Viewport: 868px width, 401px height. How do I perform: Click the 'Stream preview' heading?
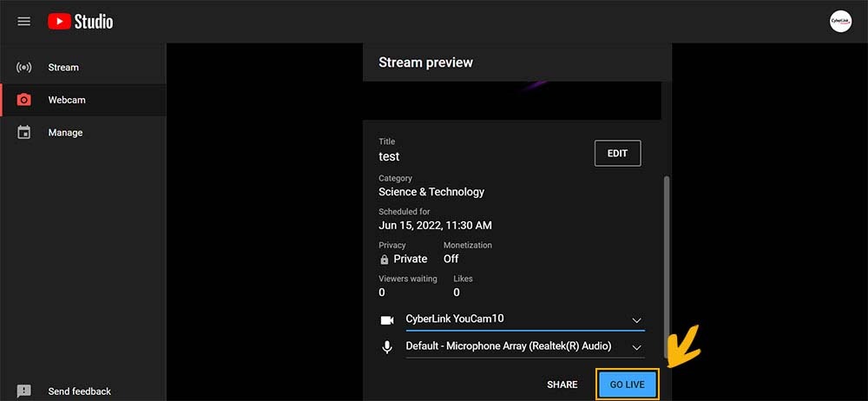pos(425,62)
